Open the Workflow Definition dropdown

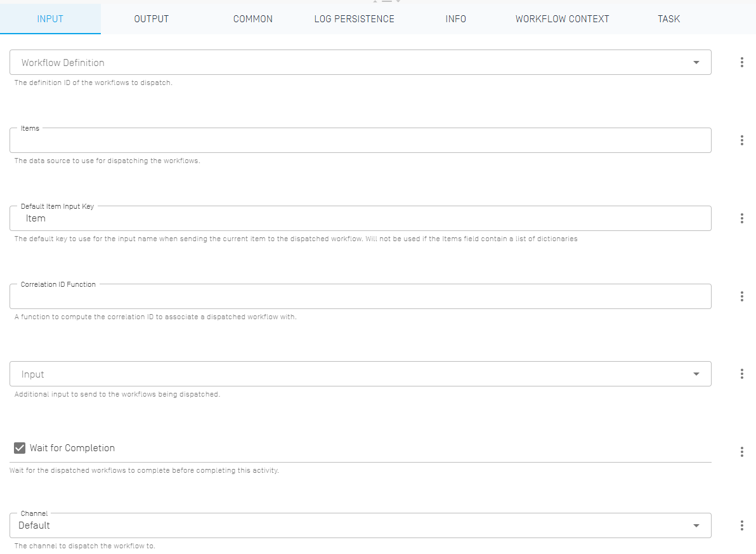pyautogui.click(x=696, y=62)
